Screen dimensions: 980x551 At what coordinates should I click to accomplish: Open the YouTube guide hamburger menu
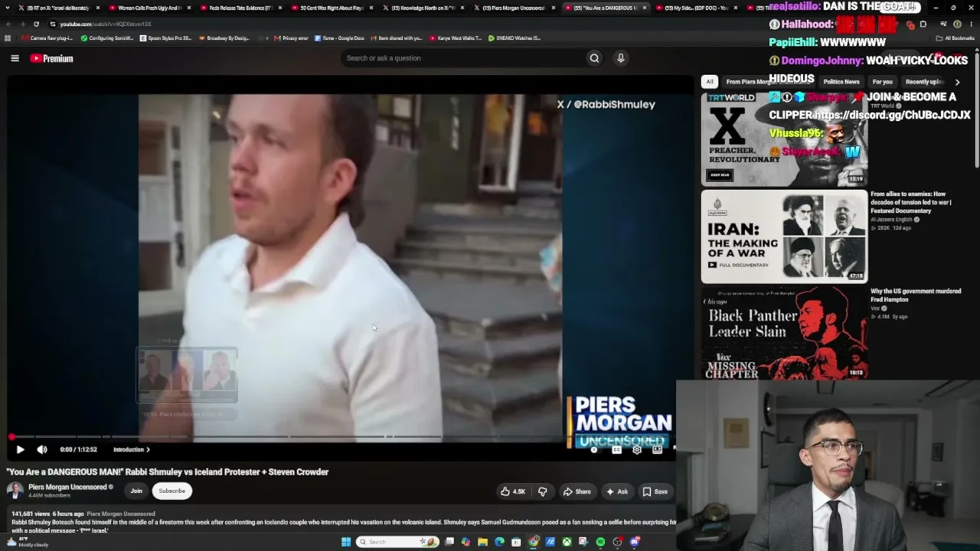[15, 58]
